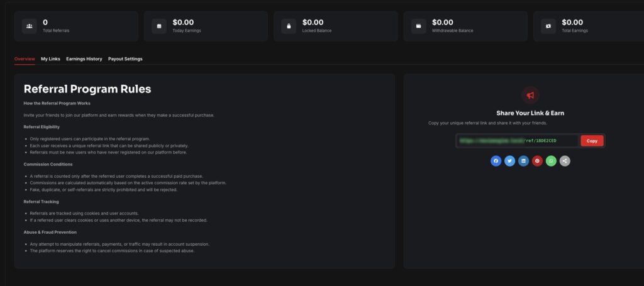Click the Referral Program Rules heading
Viewport: 644px width, 286px height.
click(87, 89)
